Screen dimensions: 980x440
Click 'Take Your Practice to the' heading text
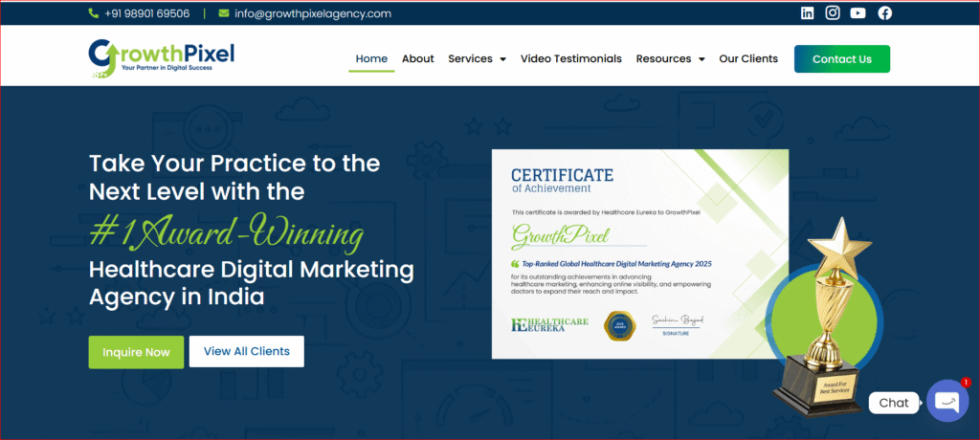[x=234, y=164]
